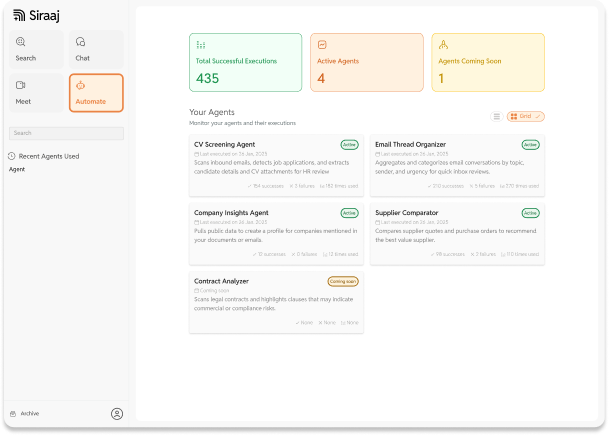609x436 pixels.
Task: Click the Agents Coming Soon card
Action: [488, 63]
